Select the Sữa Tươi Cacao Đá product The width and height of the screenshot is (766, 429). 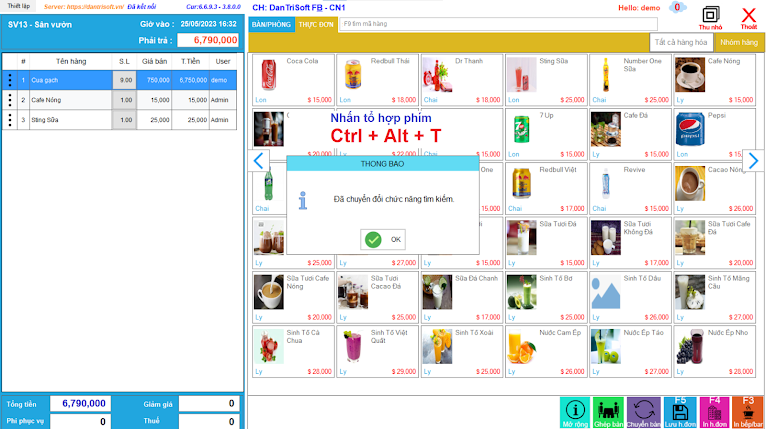(x=377, y=297)
